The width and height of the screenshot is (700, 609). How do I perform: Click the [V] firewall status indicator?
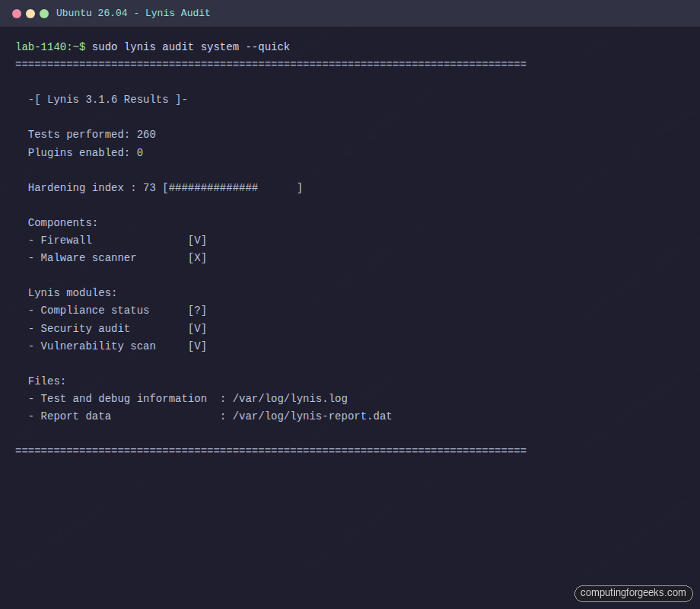(x=197, y=240)
